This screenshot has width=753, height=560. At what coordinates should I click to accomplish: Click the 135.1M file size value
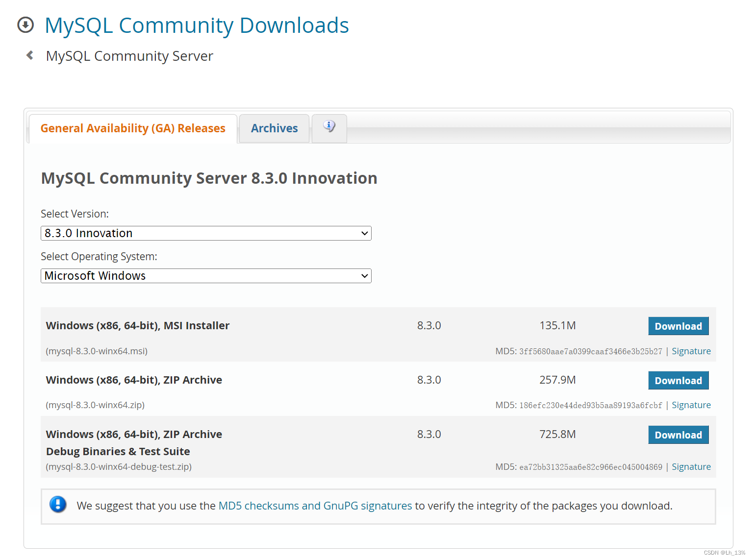557,325
